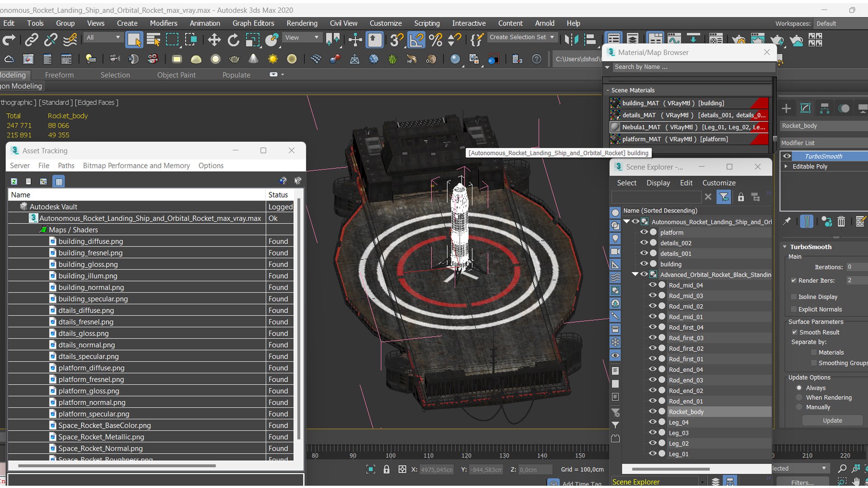Refresh the Asset Tracking list
Image resolution: width=868 pixels, height=488 pixels.
(14, 181)
